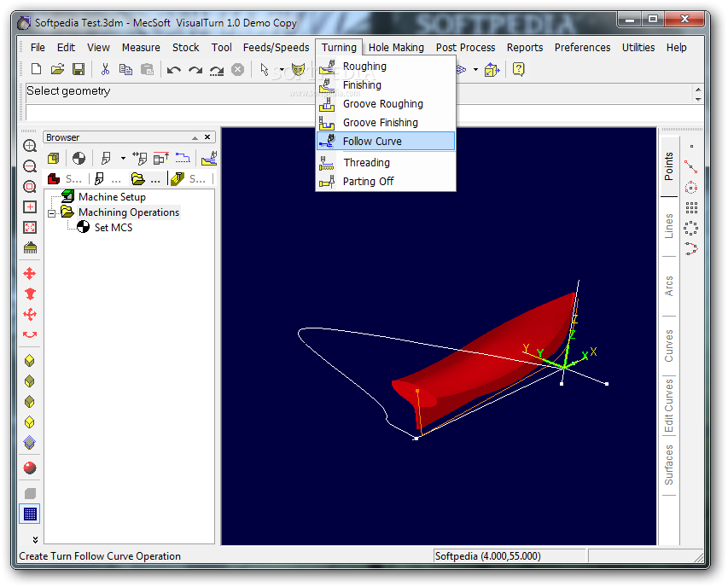Viewport: 728px width, 587px height.
Task: Open the Preferences menu
Action: pos(582,48)
